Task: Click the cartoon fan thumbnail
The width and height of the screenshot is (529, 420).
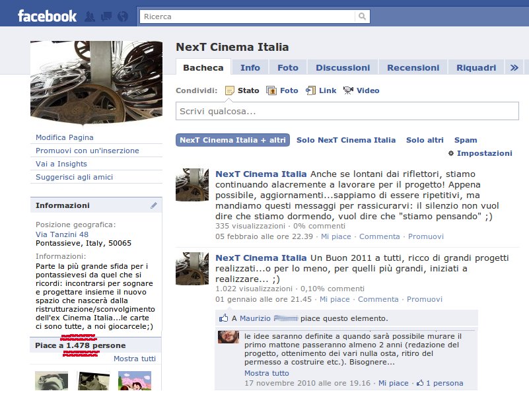Action: [135, 380]
